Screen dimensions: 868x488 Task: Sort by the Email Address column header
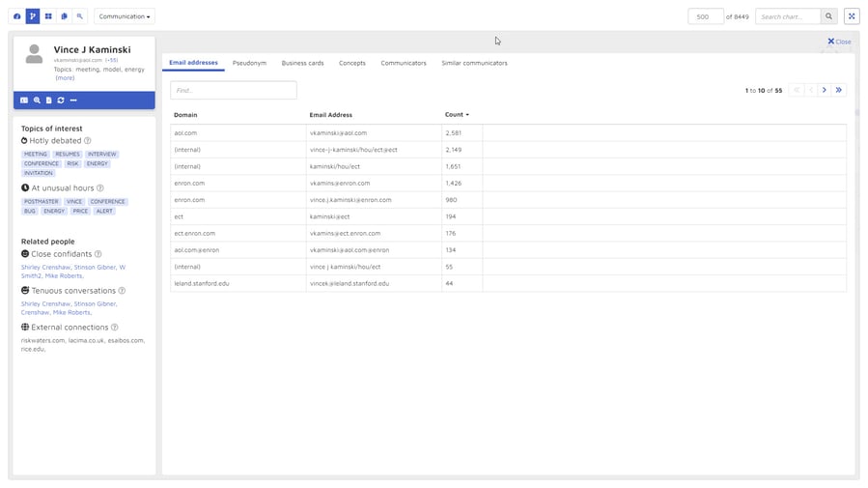330,115
